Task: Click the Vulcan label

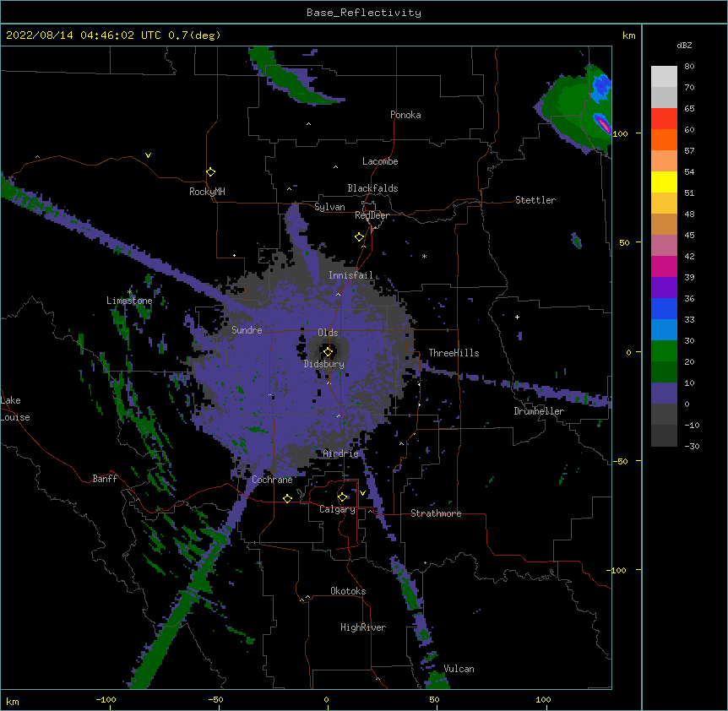Action: pyautogui.click(x=459, y=669)
